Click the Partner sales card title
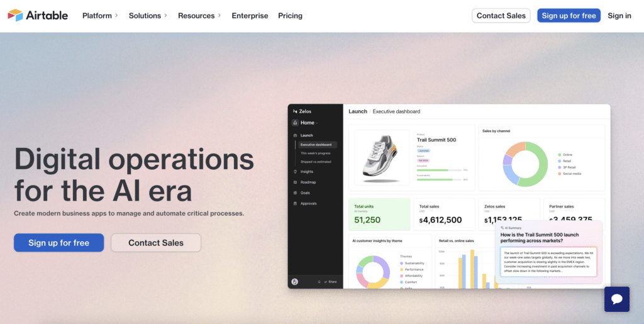This screenshot has height=324, width=644. pyautogui.click(x=562, y=206)
